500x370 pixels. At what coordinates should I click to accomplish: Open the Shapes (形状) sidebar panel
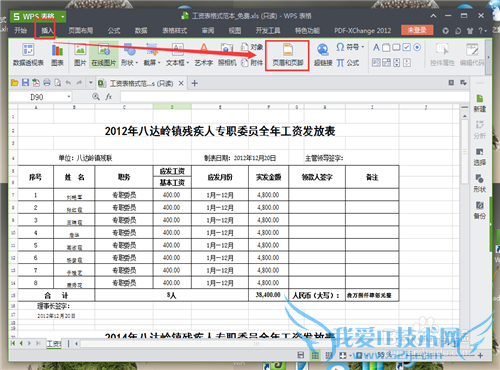click(x=480, y=183)
